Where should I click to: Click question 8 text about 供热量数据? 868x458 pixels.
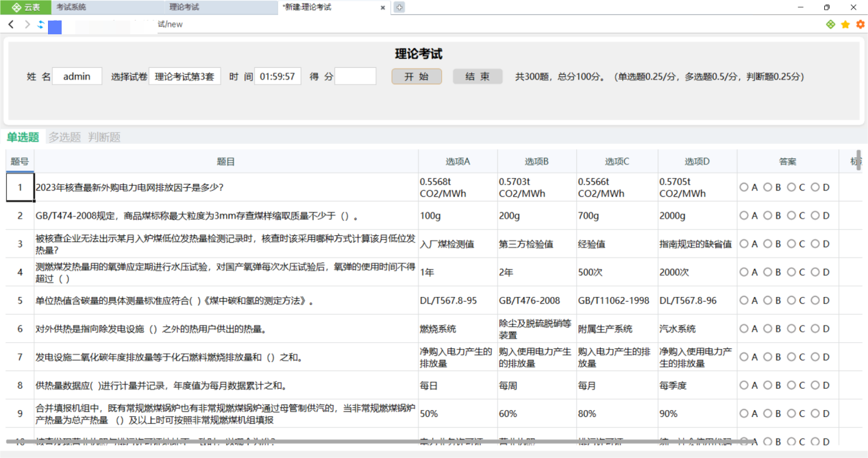[x=161, y=385]
